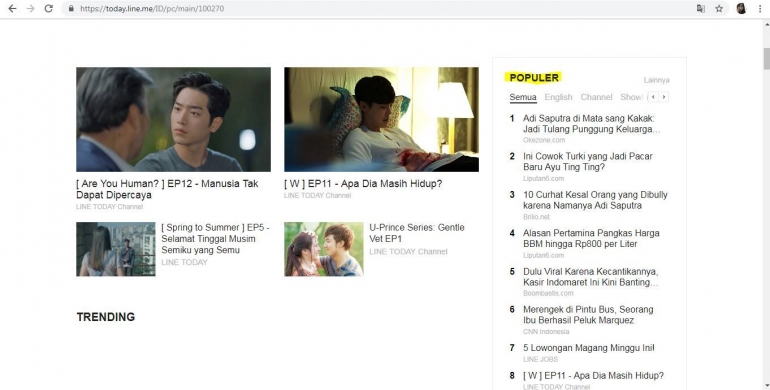Reload the page with the refresh icon
This screenshot has width=770, height=390.
pos(49,8)
